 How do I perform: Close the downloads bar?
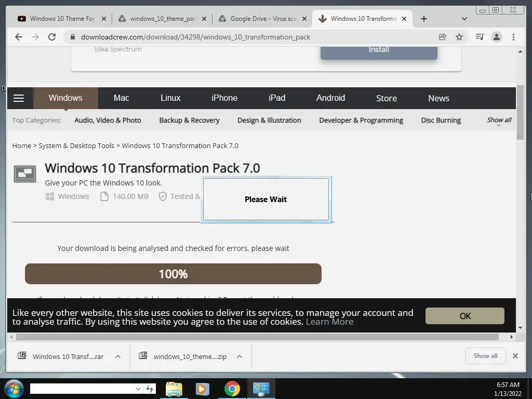coord(515,356)
